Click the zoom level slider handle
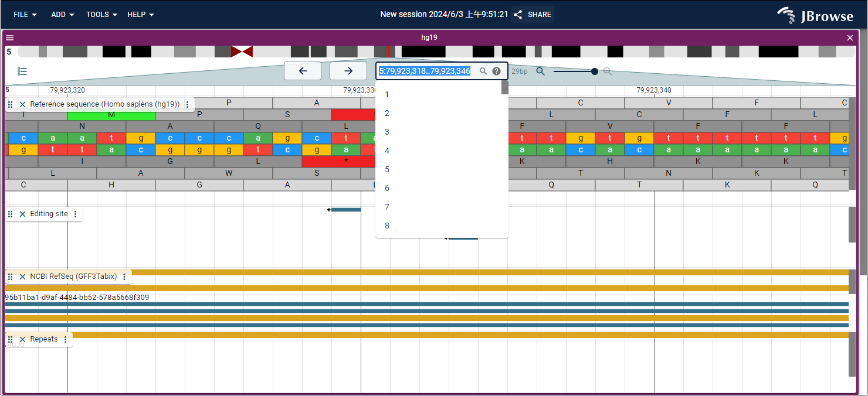 (x=595, y=71)
